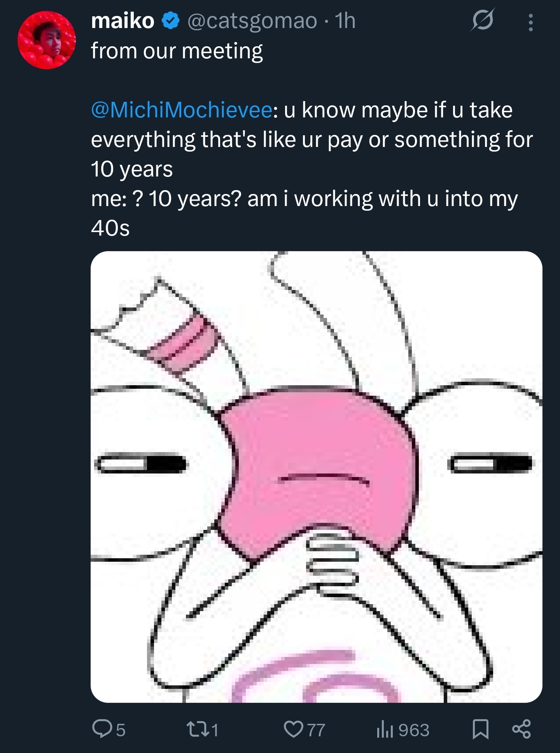The image size is (560, 753).
Task: Open the attached axolotl cartoon image
Action: tap(316, 477)
